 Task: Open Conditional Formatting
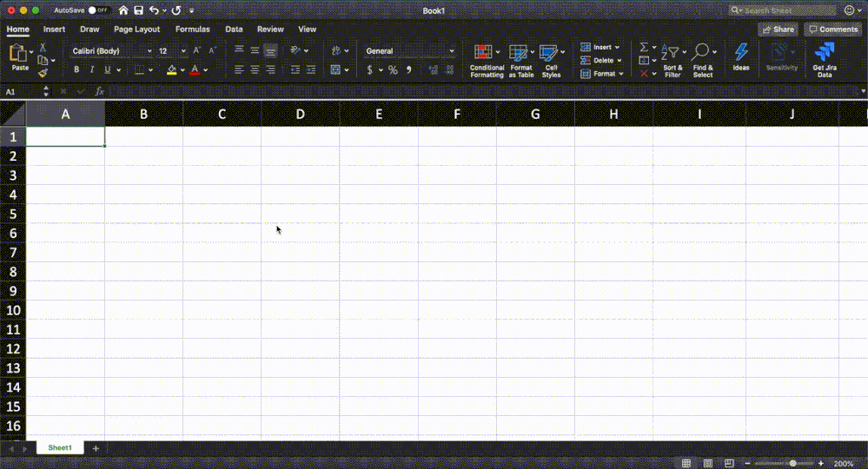487,61
